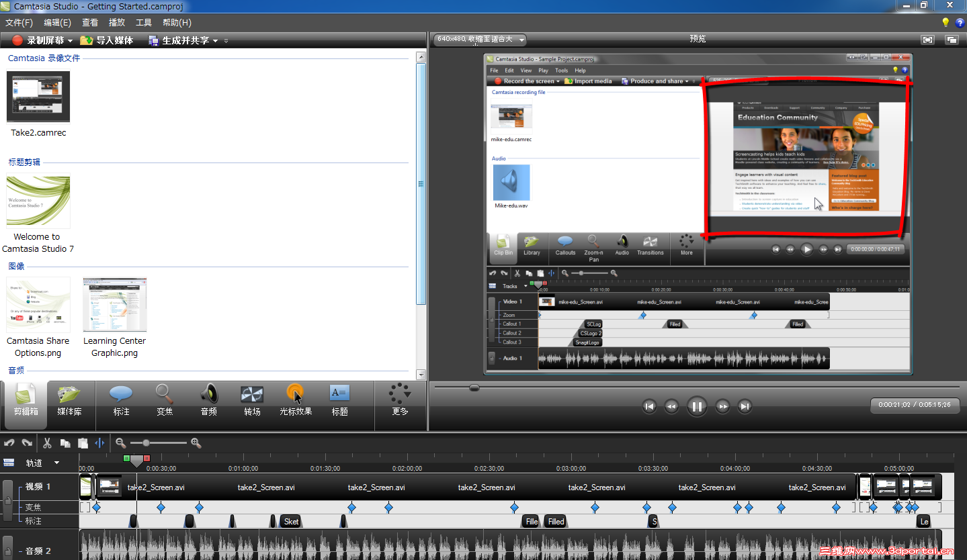
Task: Switch preview to full screen mode
Action: point(928,40)
